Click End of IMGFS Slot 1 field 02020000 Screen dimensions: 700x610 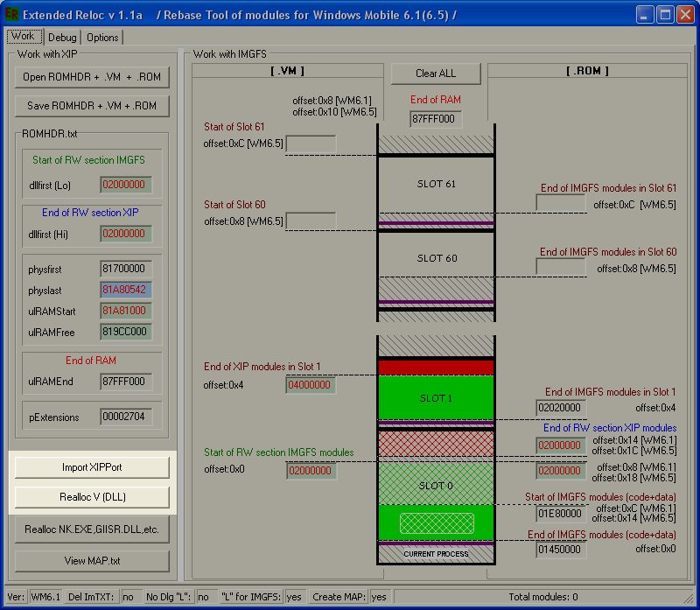tap(561, 408)
